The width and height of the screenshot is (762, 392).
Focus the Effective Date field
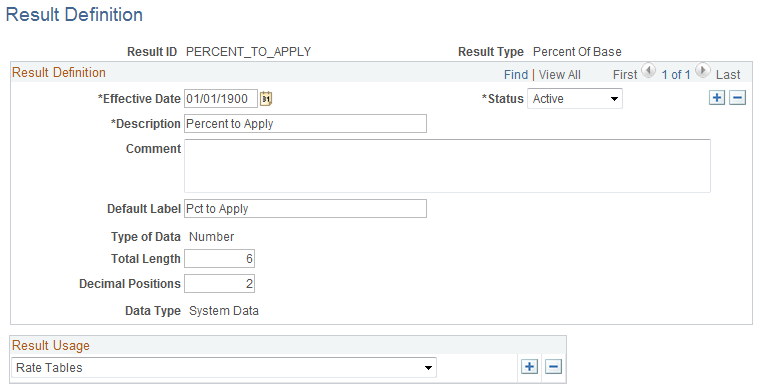(221, 99)
